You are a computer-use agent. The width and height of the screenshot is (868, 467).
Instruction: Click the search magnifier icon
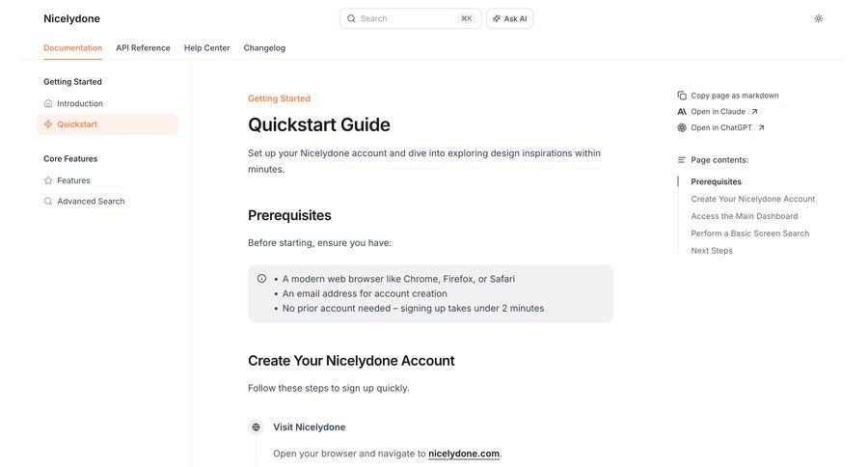(351, 18)
